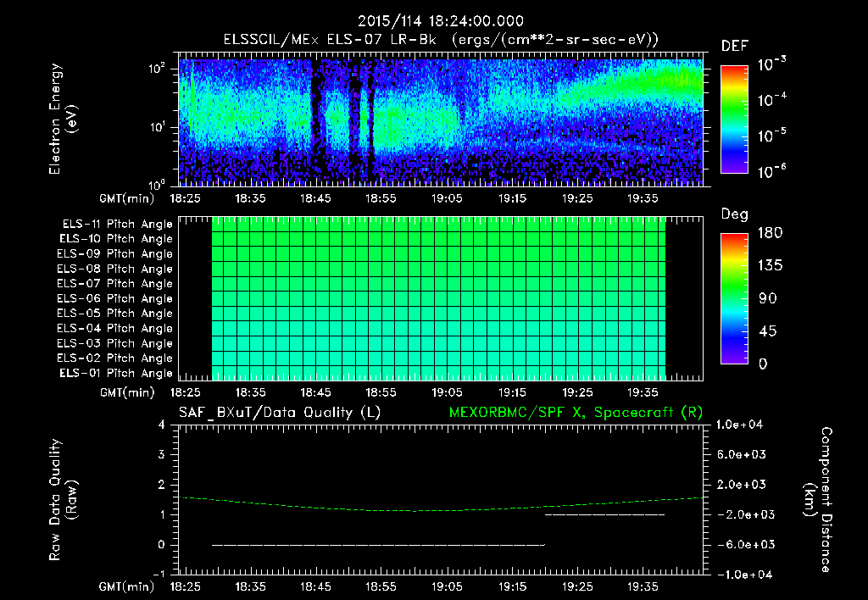Screen dimensions: 868x600
Task: Click the '4' data quality tick label
Action: point(161,425)
